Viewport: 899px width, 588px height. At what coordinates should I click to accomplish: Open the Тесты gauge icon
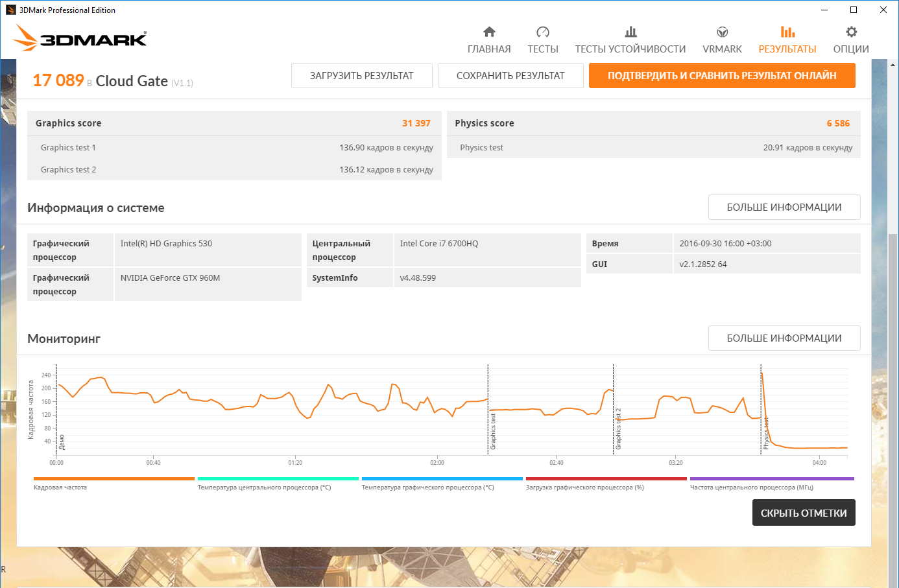(543, 32)
